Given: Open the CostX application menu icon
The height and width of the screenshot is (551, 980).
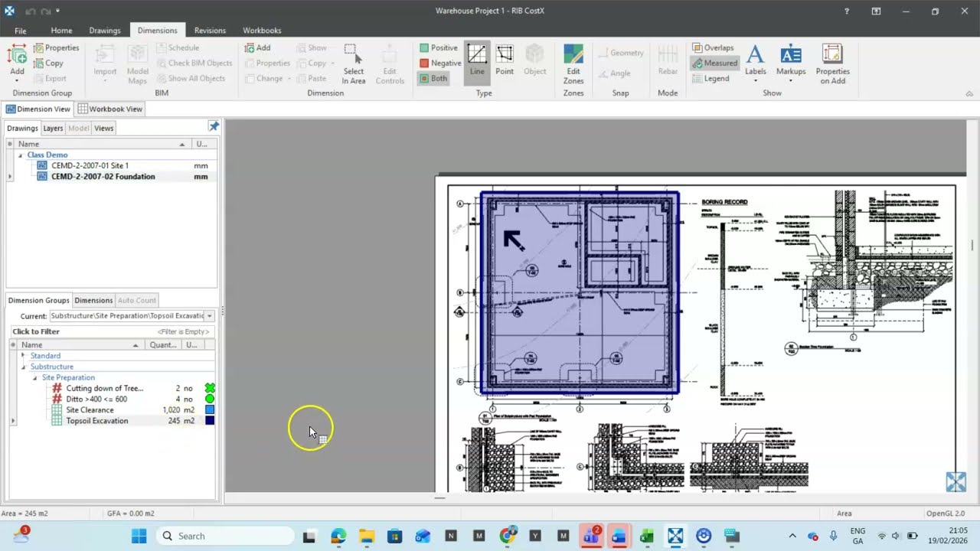Looking at the screenshot, I should 9,11.
